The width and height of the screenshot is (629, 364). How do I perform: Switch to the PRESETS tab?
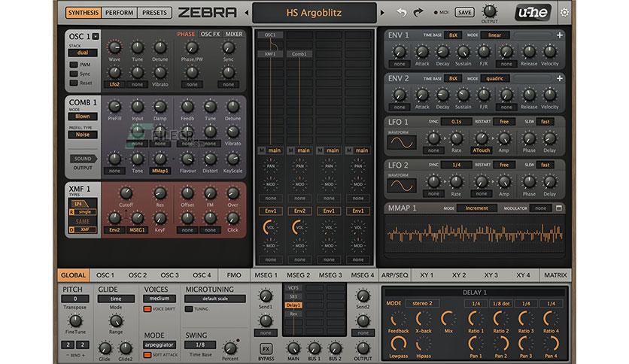[154, 13]
